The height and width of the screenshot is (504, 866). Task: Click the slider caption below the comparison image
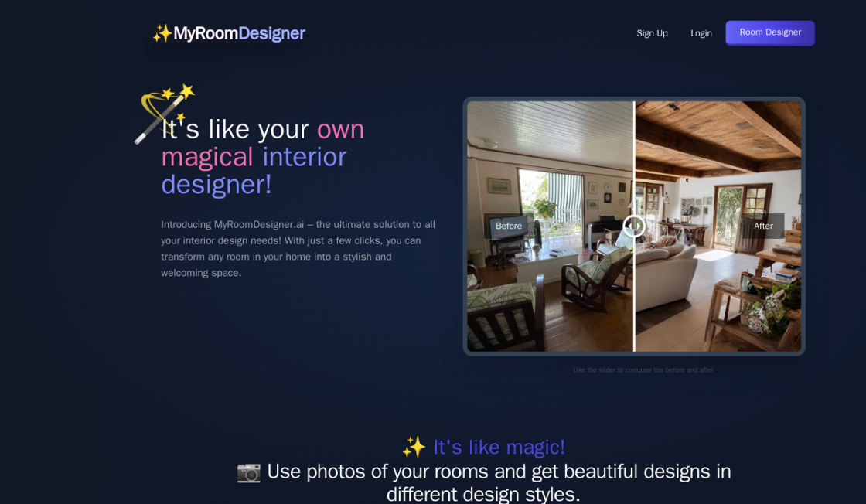point(643,370)
